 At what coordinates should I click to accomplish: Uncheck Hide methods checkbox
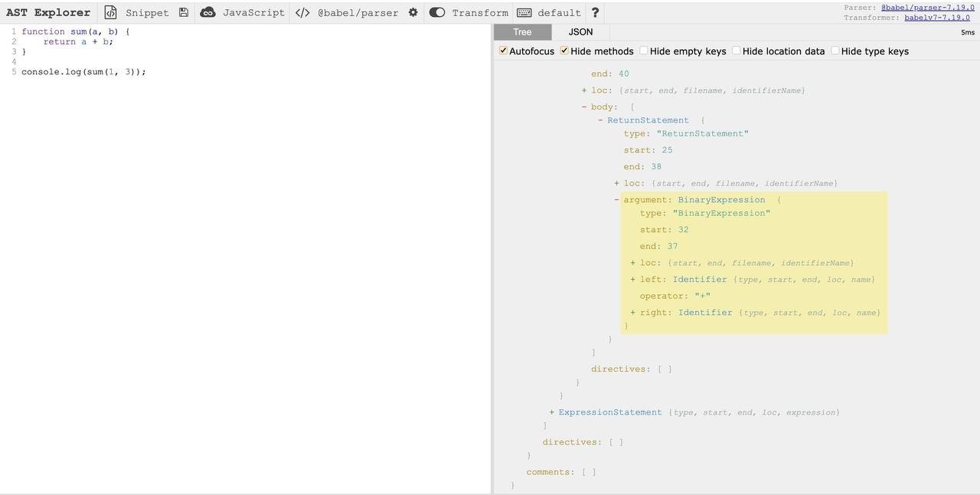564,51
